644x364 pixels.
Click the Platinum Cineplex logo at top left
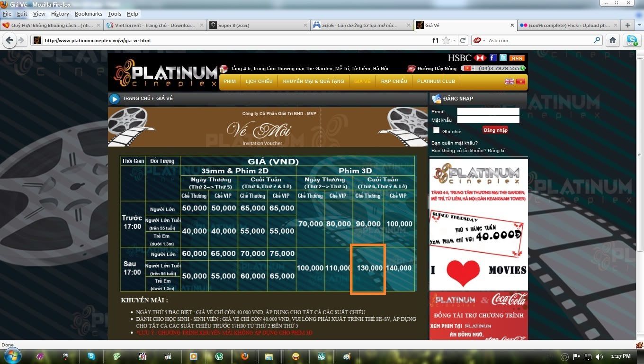pyautogui.click(x=165, y=73)
